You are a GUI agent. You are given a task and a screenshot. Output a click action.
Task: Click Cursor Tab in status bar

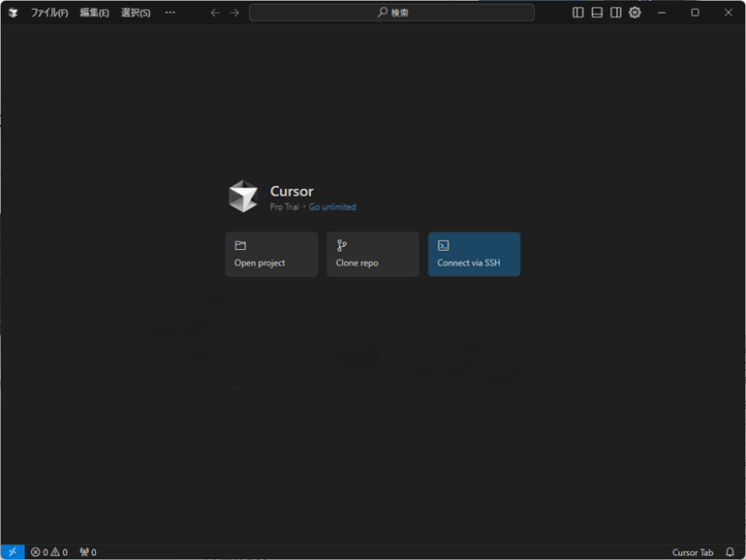click(x=693, y=552)
